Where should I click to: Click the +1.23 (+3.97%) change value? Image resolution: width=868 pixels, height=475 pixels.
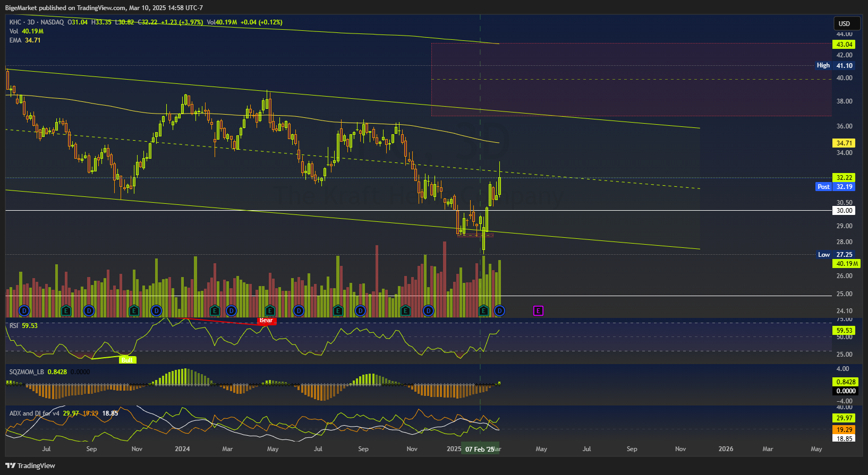point(182,22)
